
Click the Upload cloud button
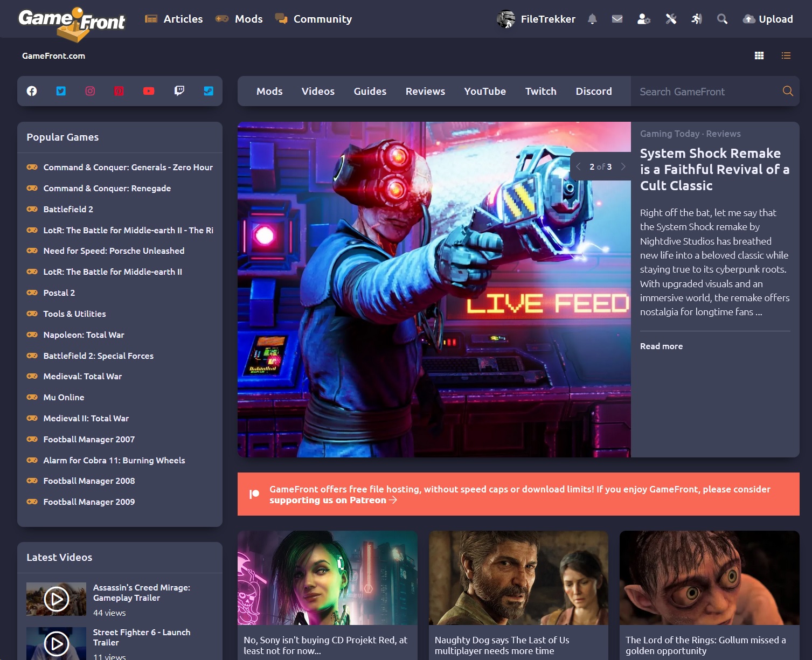[768, 19]
